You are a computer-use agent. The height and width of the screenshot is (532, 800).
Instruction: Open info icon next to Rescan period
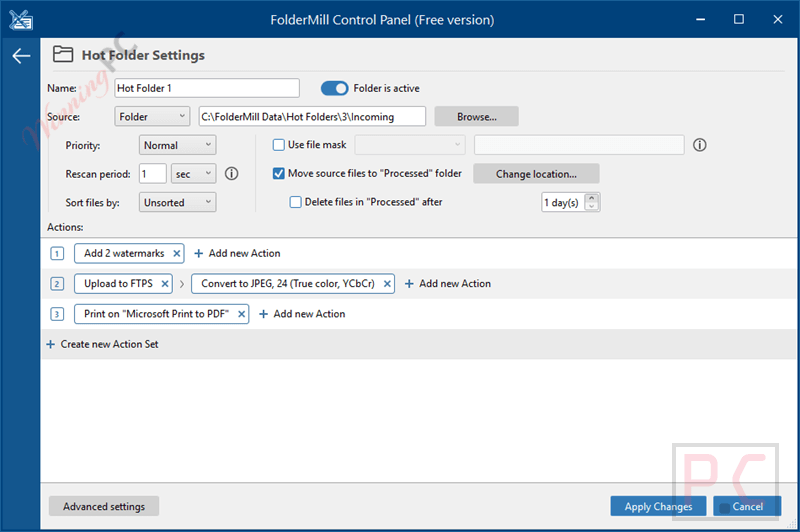[x=232, y=174]
